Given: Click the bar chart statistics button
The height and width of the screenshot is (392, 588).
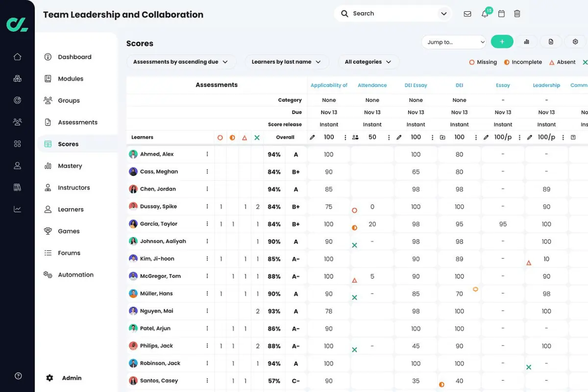Looking at the screenshot, I should point(526,42).
